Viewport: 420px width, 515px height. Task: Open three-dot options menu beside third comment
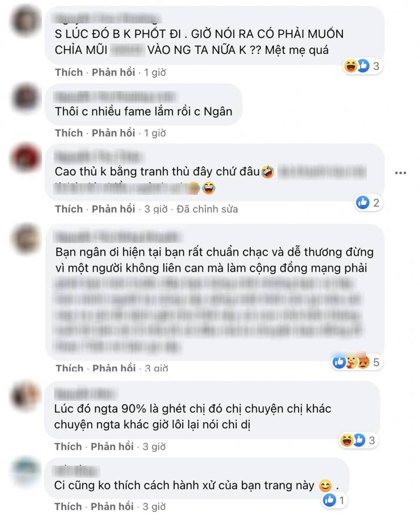point(400,173)
